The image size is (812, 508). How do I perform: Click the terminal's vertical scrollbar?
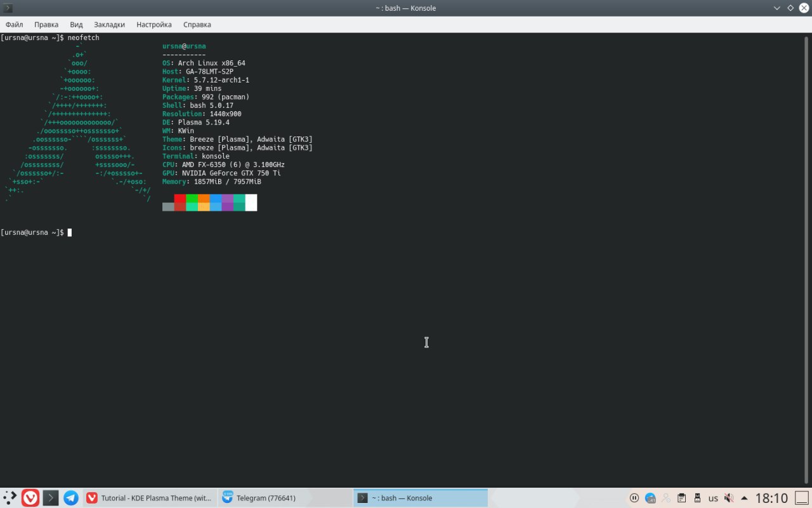[x=807, y=260]
